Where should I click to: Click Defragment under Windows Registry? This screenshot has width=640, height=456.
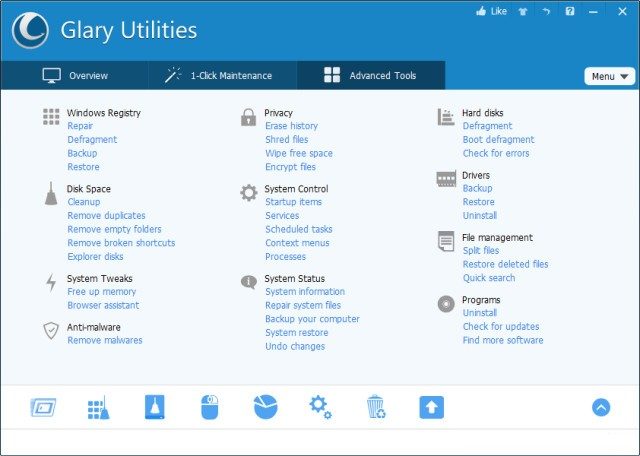(x=92, y=140)
